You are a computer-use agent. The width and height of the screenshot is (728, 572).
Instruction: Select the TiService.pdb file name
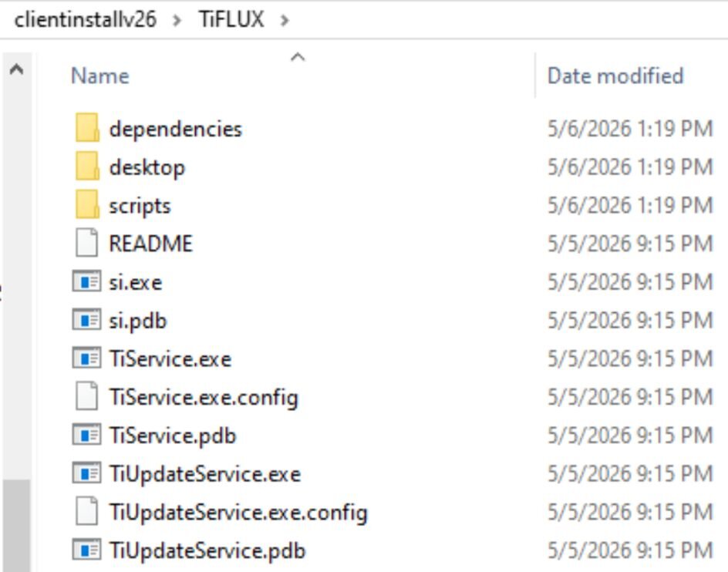(173, 436)
